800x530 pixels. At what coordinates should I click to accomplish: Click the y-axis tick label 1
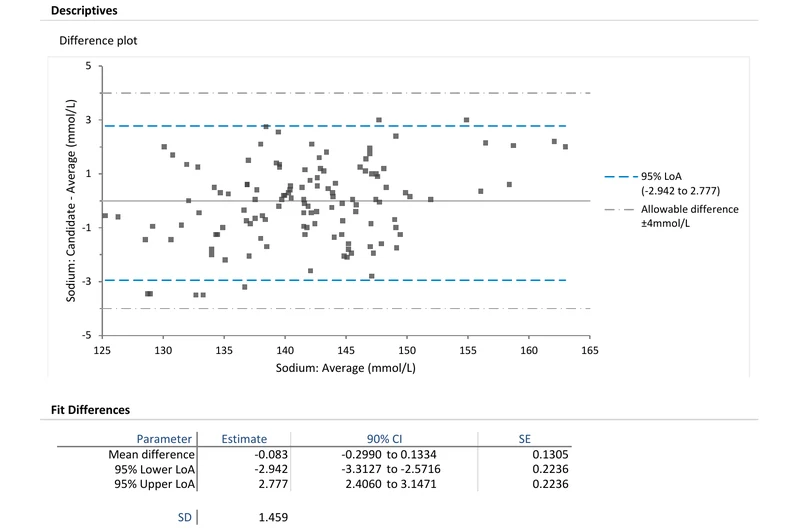click(x=89, y=174)
